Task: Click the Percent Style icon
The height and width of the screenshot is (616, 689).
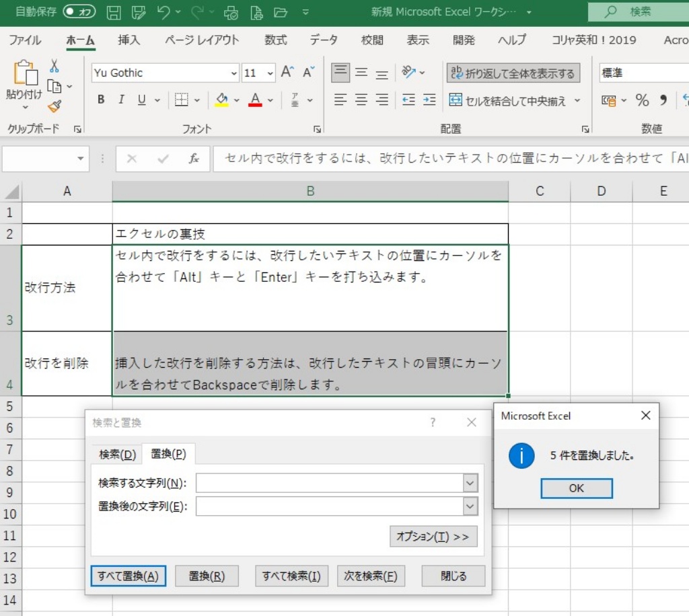Action: 642,101
